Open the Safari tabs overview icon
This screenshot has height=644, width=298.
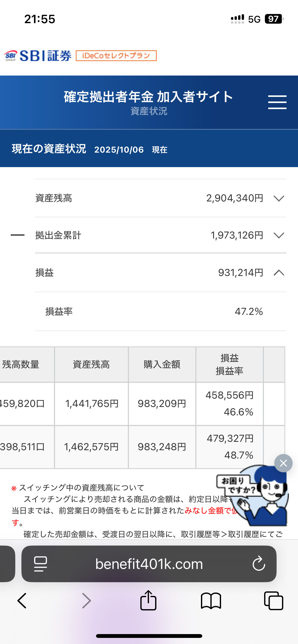pyautogui.click(x=274, y=601)
